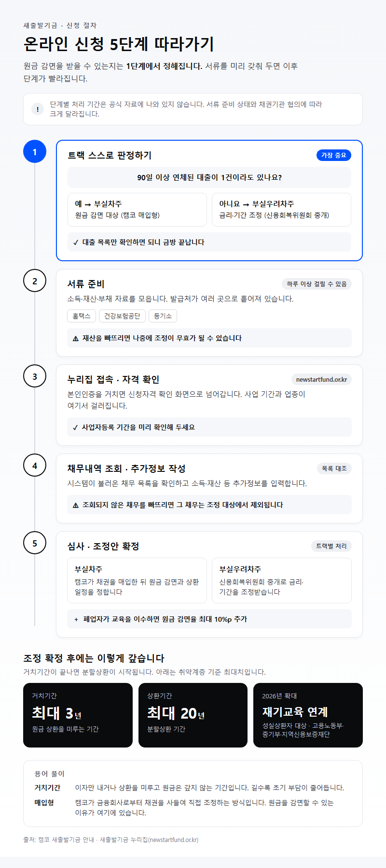Choose the 예 → 부실차주 option card
The width and height of the screenshot is (386, 868).
click(137, 210)
